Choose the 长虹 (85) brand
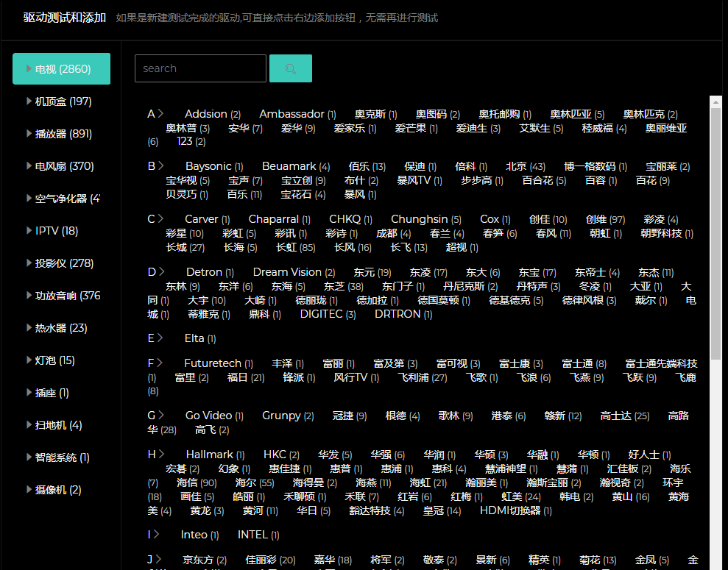This screenshot has width=728, height=570. (296, 247)
